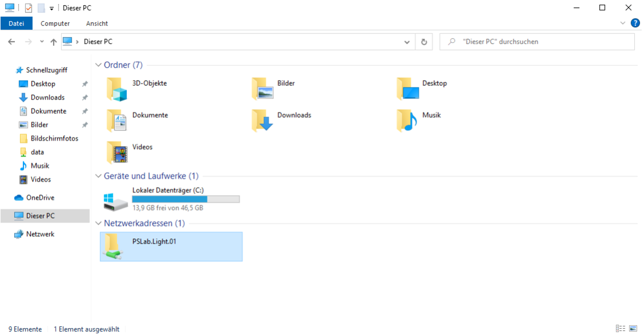Click the Dieser PC system icon in title bar
This screenshot has height=336, width=644.
tap(10, 8)
